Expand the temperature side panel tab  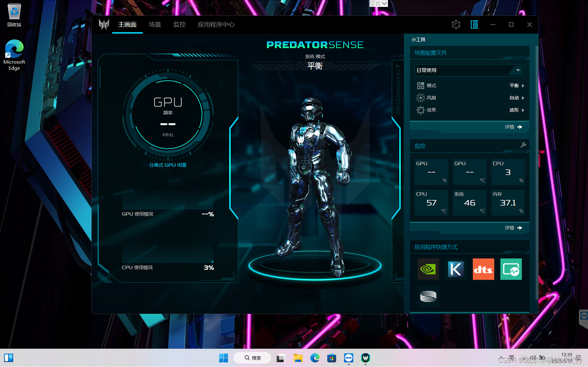point(397,89)
